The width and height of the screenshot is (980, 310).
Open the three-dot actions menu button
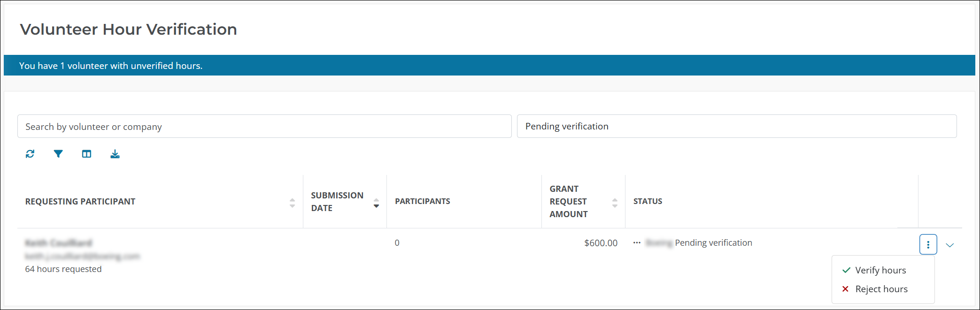[928, 244]
